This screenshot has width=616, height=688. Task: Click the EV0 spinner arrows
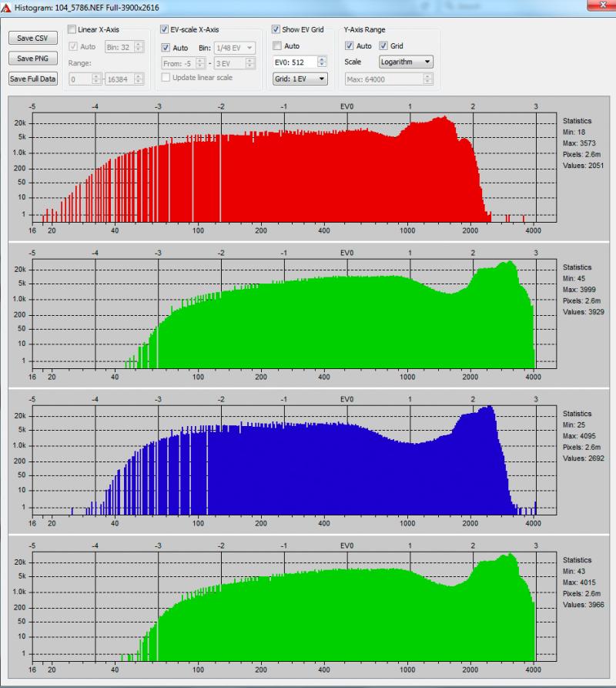322,62
